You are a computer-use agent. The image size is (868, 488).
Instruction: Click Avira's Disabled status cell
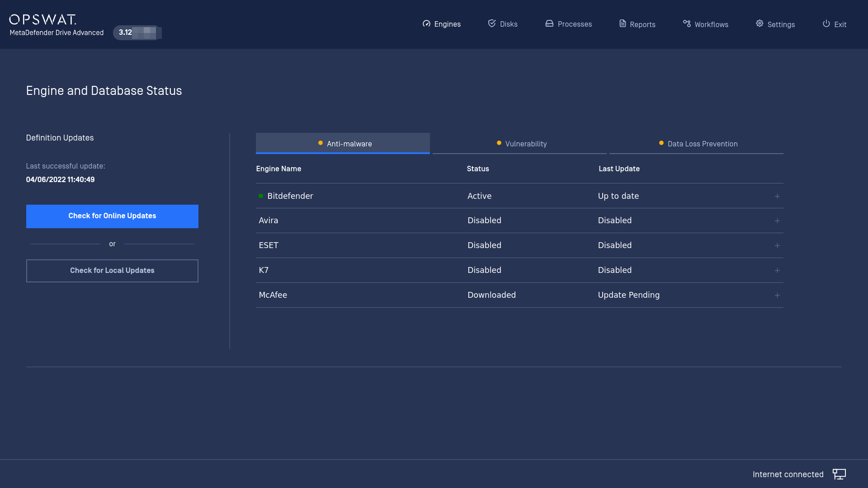point(484,221)
